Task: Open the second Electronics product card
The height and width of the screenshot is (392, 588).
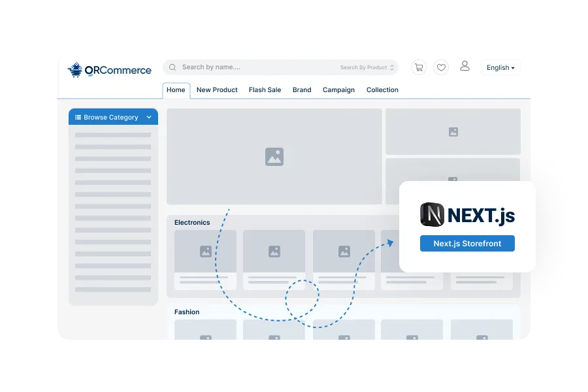Action: (274, 259)
